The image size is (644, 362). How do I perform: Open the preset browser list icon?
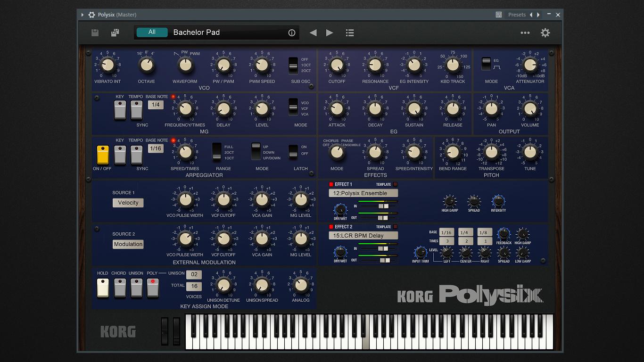tap(349, 33)
